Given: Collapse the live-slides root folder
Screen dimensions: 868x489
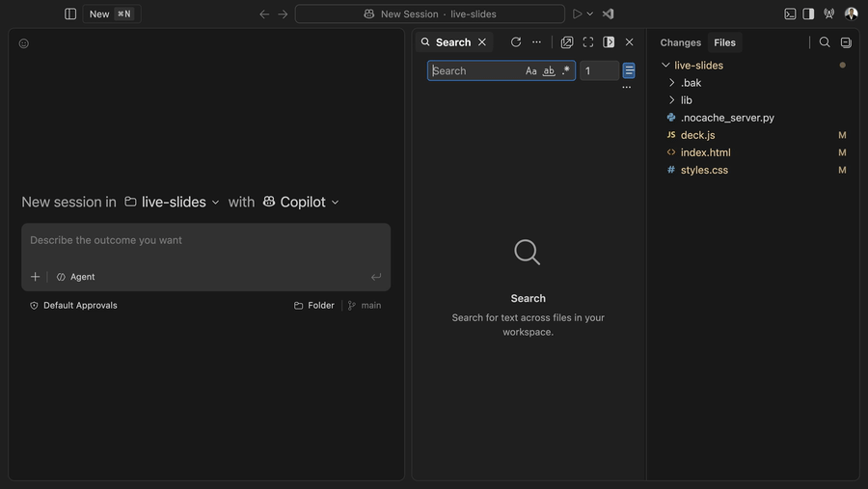Looking at the screenshot, I should (665, 66).
